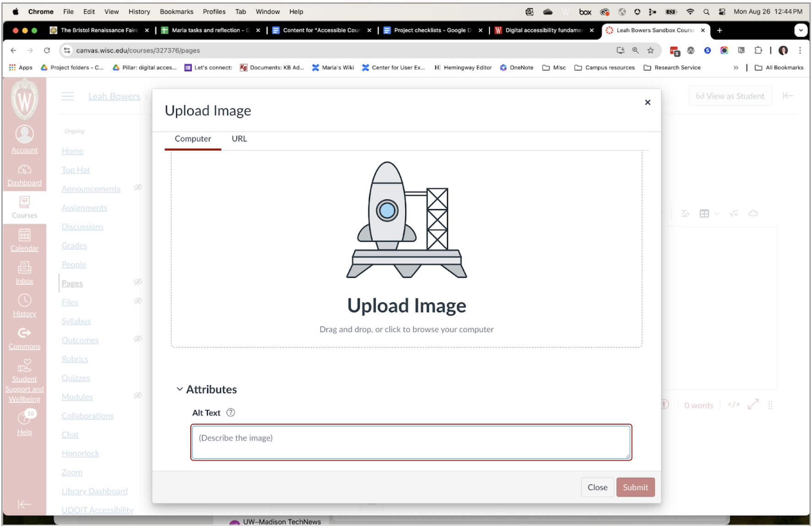Click the alt text description field
Viewport: 812px width, 526px height.
(411, 441)
